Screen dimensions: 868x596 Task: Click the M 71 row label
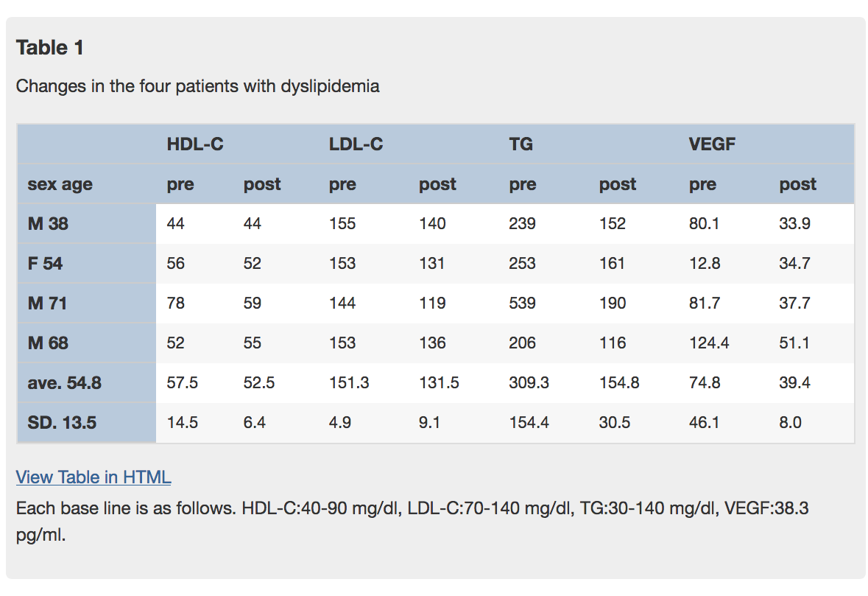point(48,304)
